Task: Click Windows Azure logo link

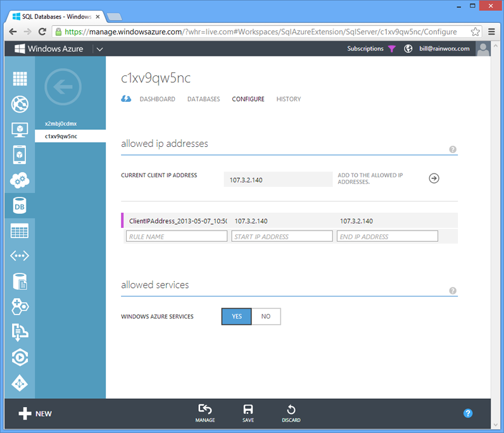Action: click(49, 49)
